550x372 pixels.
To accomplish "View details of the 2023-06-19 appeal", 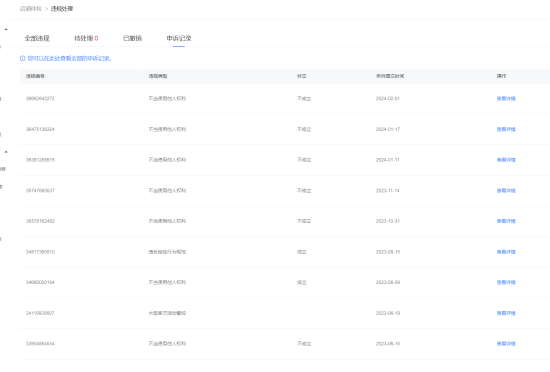I will [x=506, y=313].
